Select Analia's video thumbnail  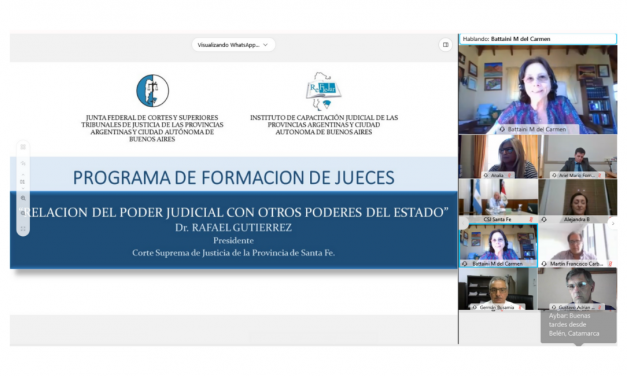499,156
